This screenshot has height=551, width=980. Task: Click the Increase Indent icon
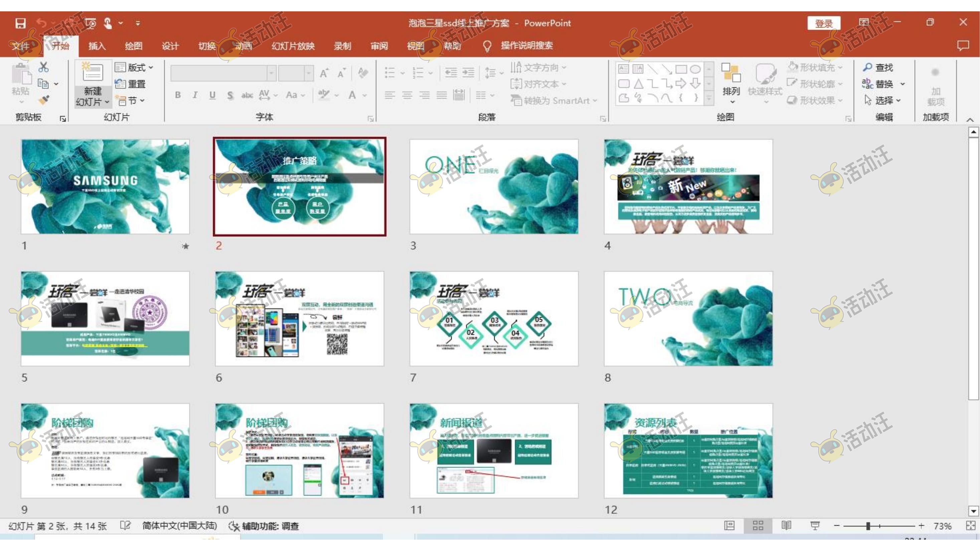tap(468, 72)
